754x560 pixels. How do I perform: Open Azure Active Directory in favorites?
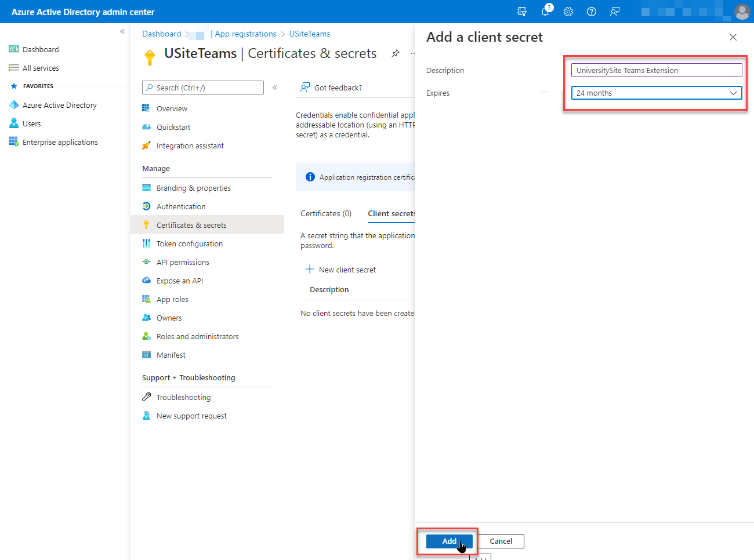60,105
